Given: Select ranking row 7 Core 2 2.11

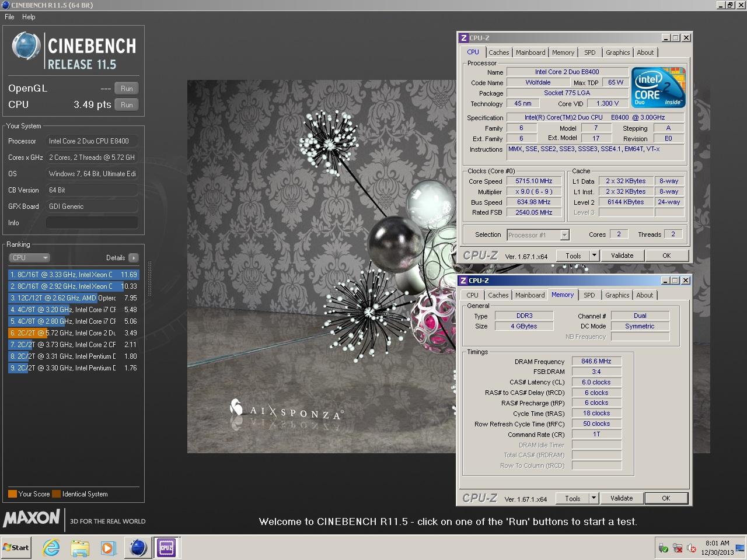Looking at the screenshot, I should click(x=74, y=345).
